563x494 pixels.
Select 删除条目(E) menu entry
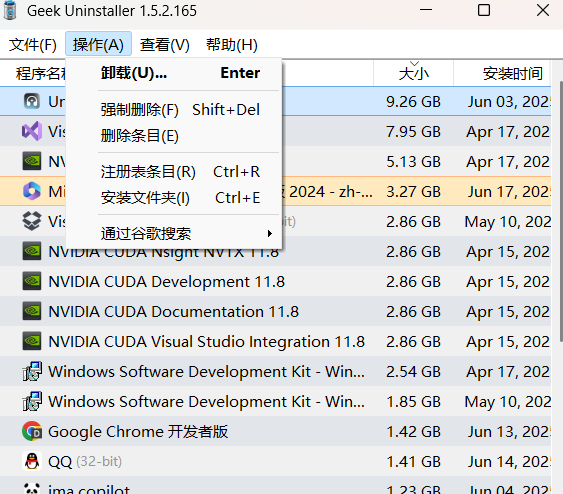[x=174, y=136]
